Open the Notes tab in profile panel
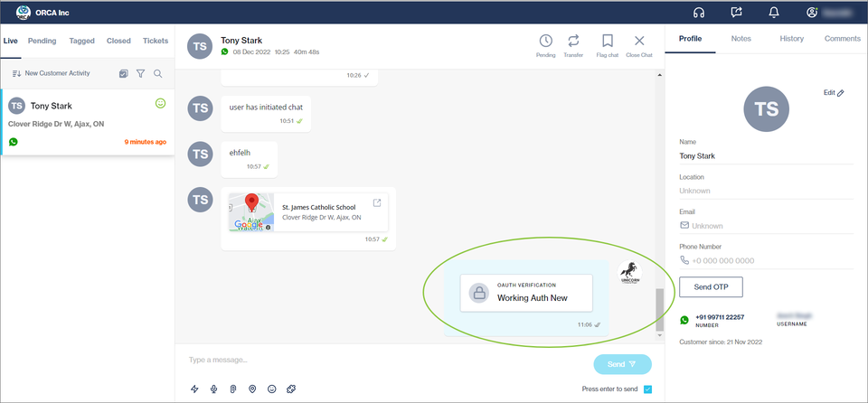 point(741,39)
